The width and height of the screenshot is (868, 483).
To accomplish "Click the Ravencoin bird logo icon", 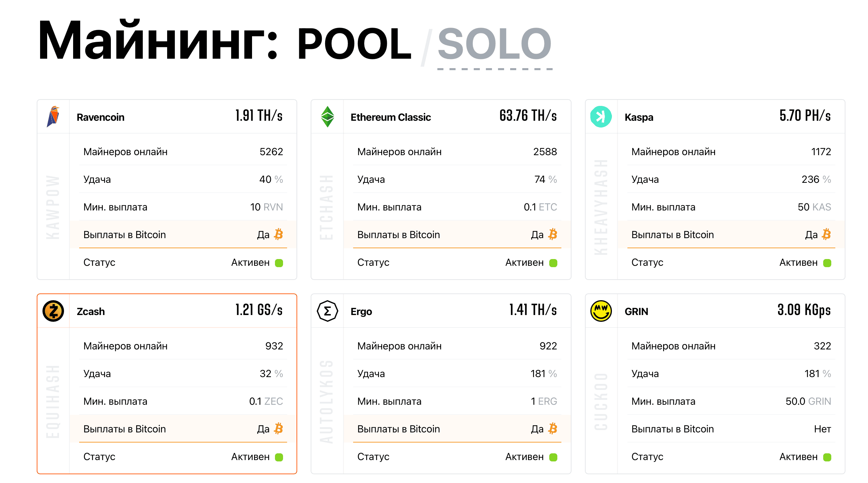I will pyautogui.click(x=53, y=117).
